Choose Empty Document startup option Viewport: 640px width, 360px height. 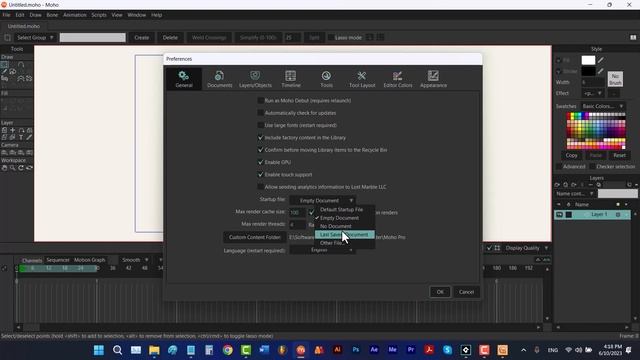[344, 218]
